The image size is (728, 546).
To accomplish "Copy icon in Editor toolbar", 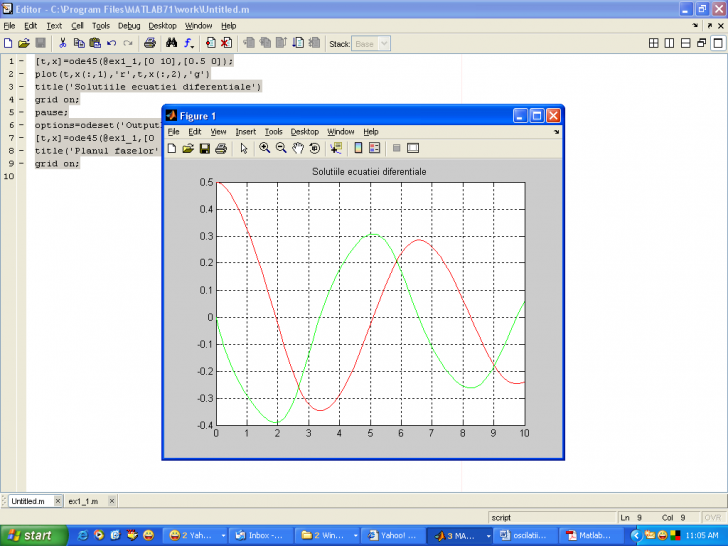I will click(79, 44).
